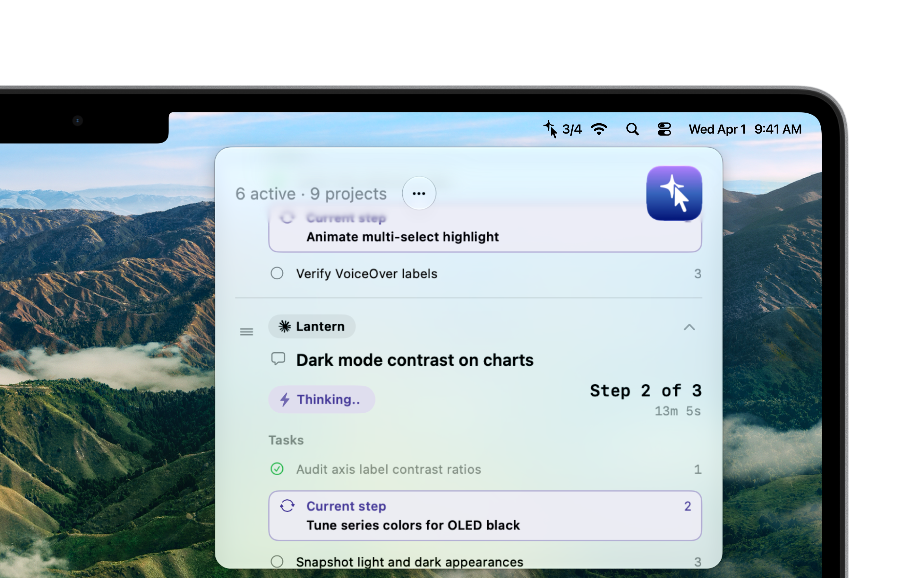Open the three-dot more options button
Screen dimensions: 924x578
click(x=419, y=193)
